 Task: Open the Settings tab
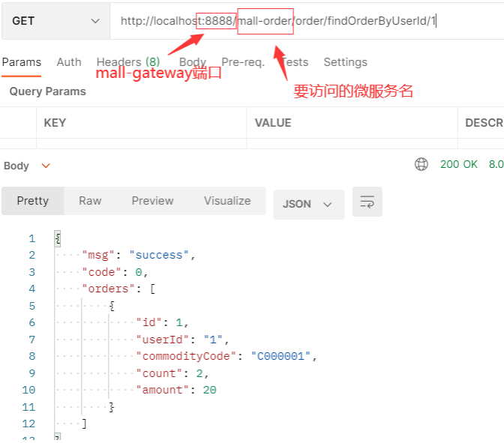345,62
